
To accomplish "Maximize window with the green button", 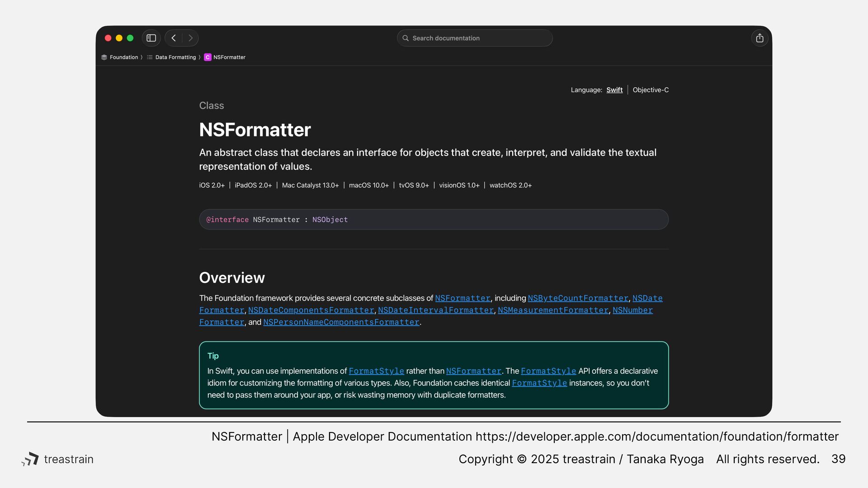I will point(130,38).
